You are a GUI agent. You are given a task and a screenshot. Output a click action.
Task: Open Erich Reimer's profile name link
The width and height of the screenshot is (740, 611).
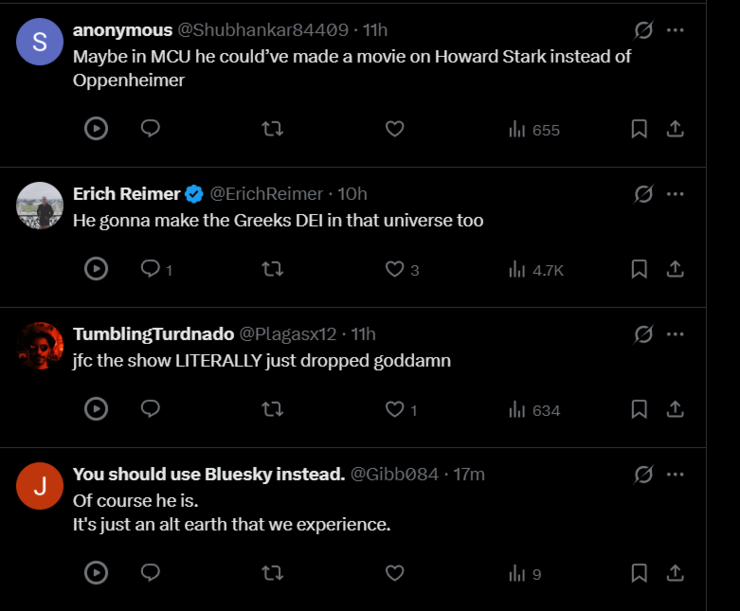click(127, 194)
